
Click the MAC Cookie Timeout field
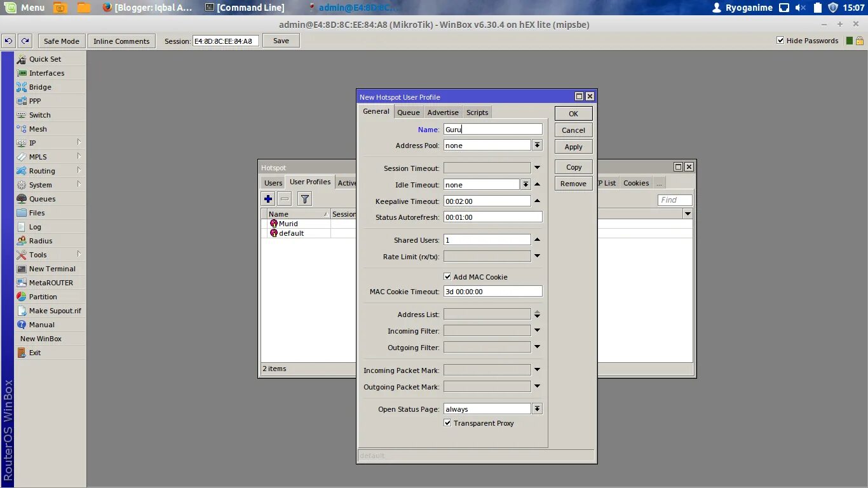coord(493,292)
